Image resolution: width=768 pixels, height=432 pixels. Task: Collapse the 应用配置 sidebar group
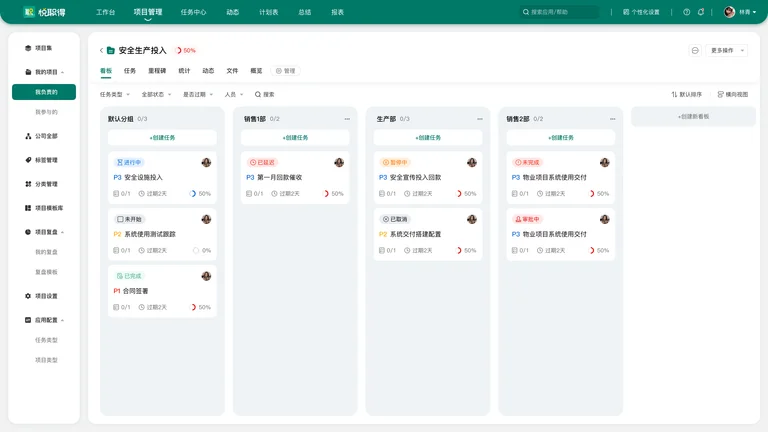[62, 320]
